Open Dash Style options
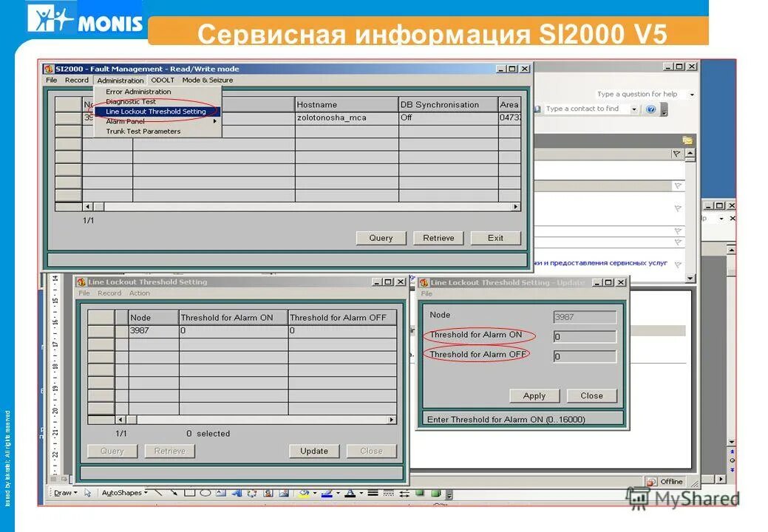The width and height of the screenshot is (768, 532). pyautogui.click(x=388, y=493)
